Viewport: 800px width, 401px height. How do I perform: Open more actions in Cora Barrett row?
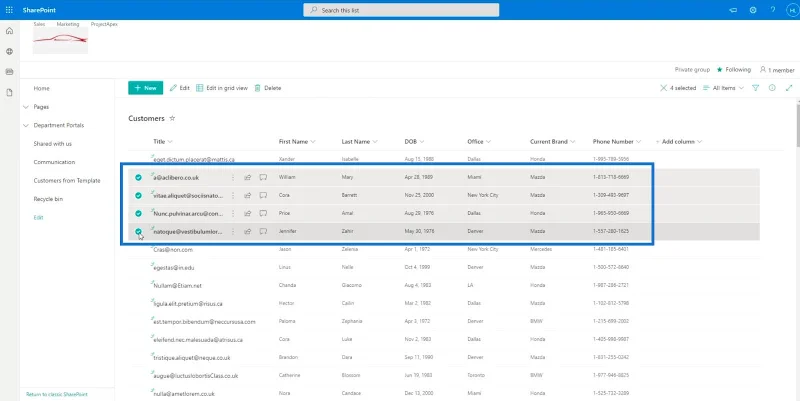[x=233, y=195]
